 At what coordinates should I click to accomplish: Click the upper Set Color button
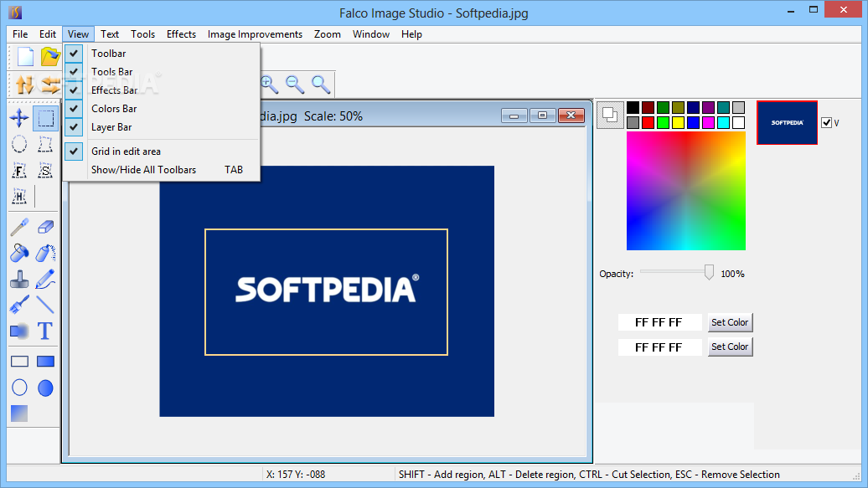tap(730, 322)
